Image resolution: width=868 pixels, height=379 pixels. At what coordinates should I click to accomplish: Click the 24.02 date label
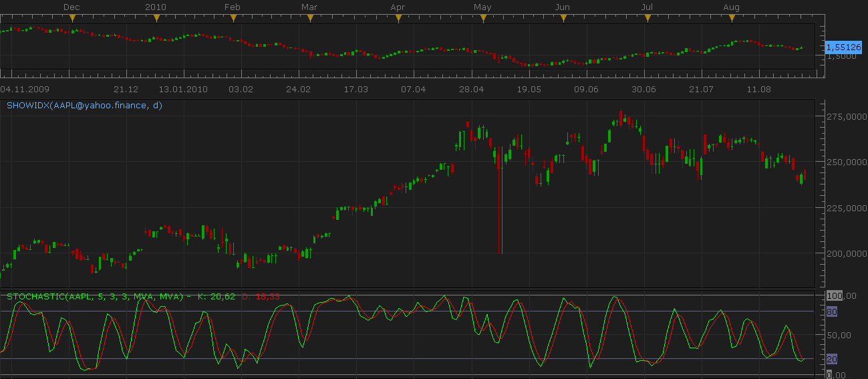298,89
